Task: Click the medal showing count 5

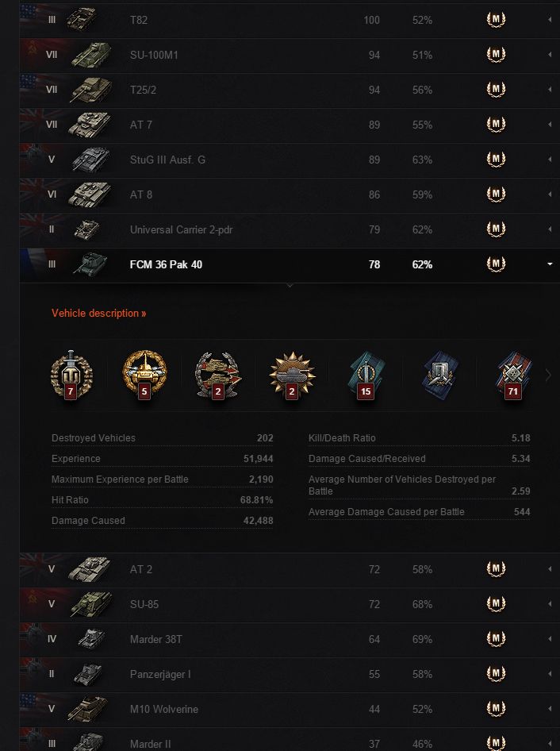Action: click(144, 375)
